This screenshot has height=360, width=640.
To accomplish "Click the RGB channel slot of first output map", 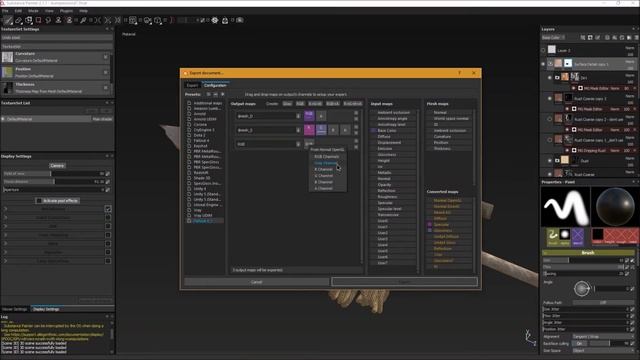I will click(309, 116).
